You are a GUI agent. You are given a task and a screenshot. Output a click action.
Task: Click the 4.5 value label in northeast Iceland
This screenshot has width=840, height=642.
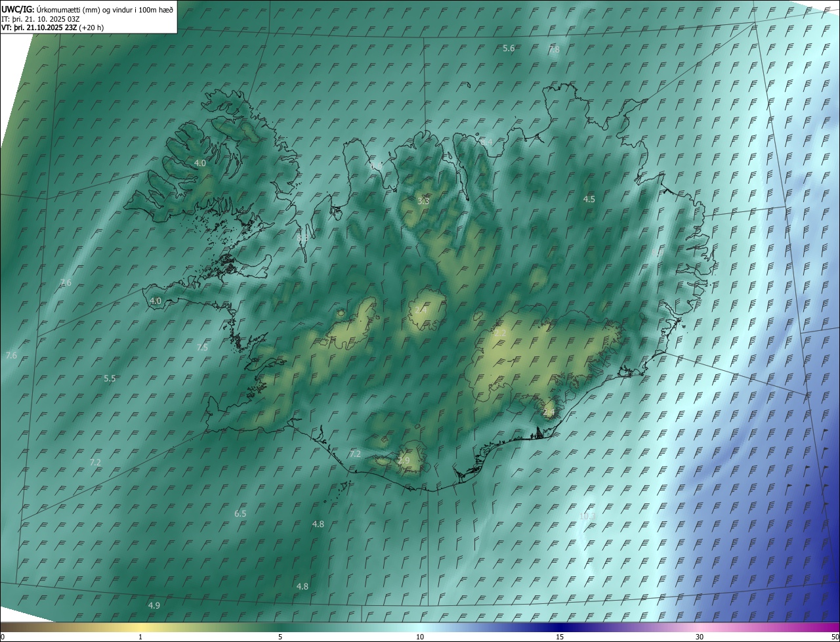click(x=589, y=199)
